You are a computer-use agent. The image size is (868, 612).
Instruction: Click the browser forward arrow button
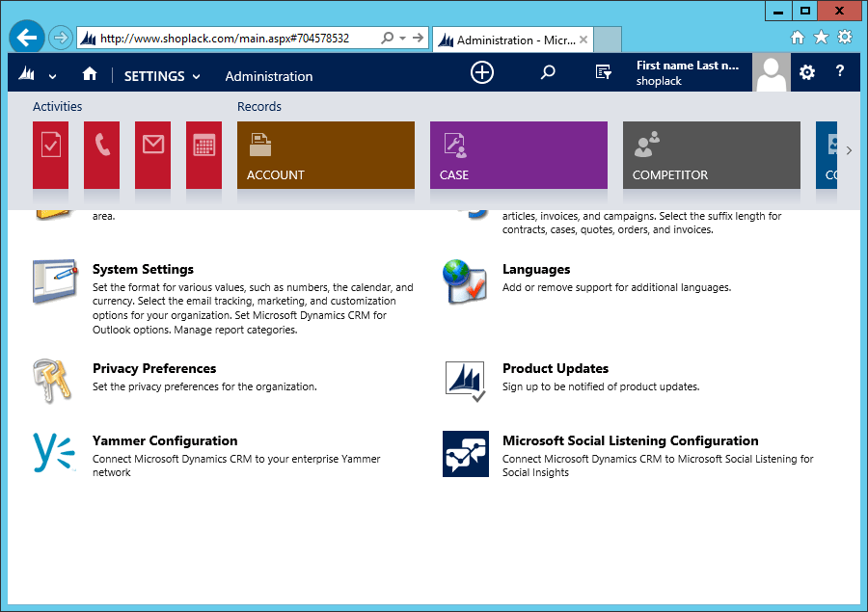[60, 39]
